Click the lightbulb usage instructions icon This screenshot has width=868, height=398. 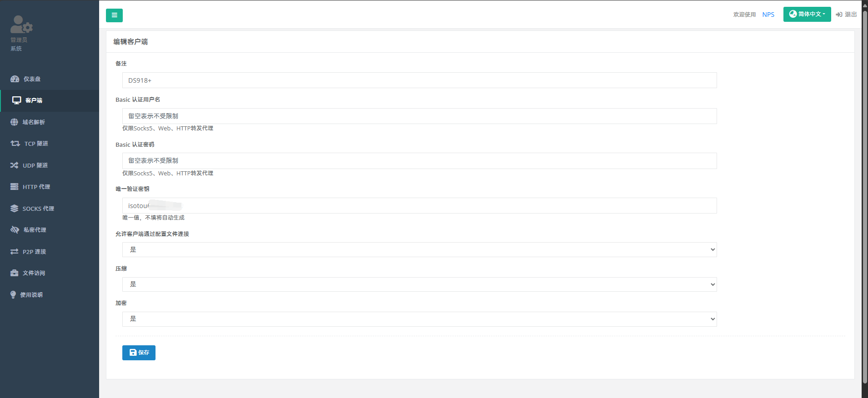point(13,295)
